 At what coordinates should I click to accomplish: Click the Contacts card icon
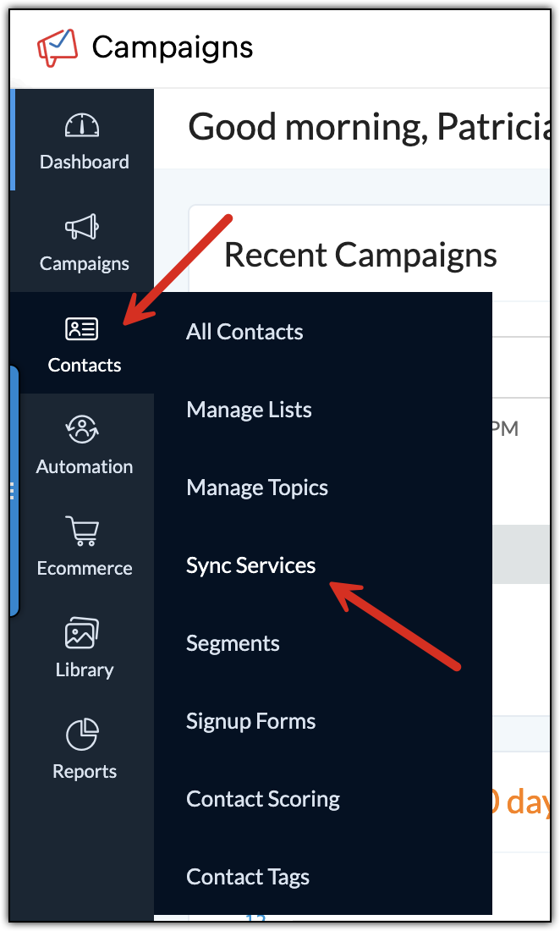click(84, 327)
